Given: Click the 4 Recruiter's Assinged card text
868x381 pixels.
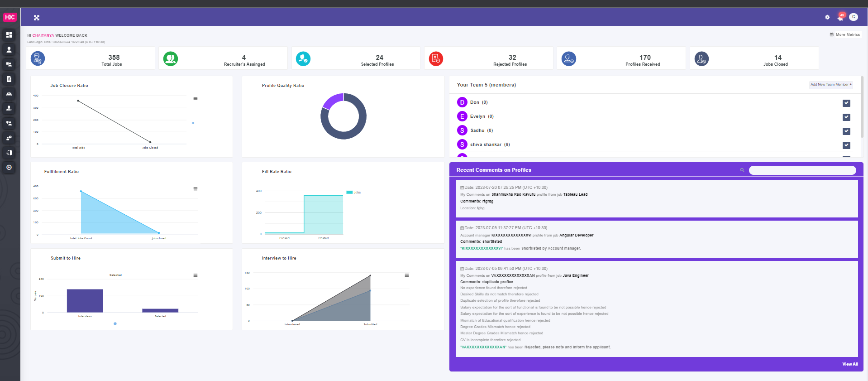Looking at the screenshot, I should [x=244, y=60].
